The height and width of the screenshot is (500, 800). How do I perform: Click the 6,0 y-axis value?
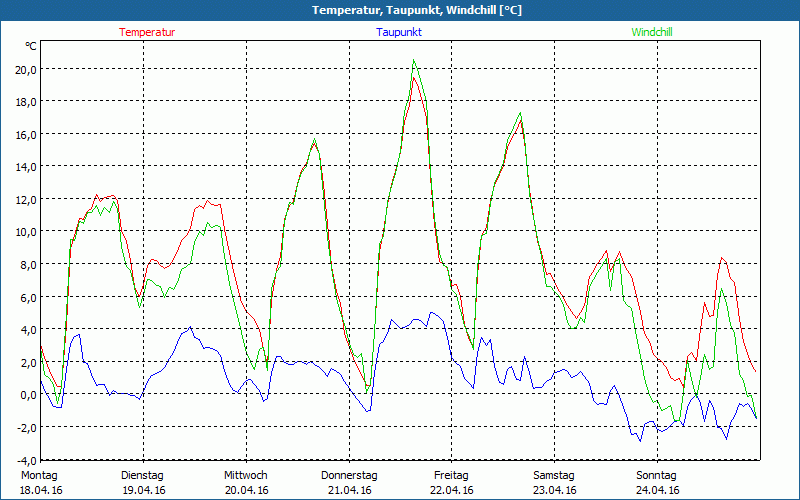click(x=29, y=297)
